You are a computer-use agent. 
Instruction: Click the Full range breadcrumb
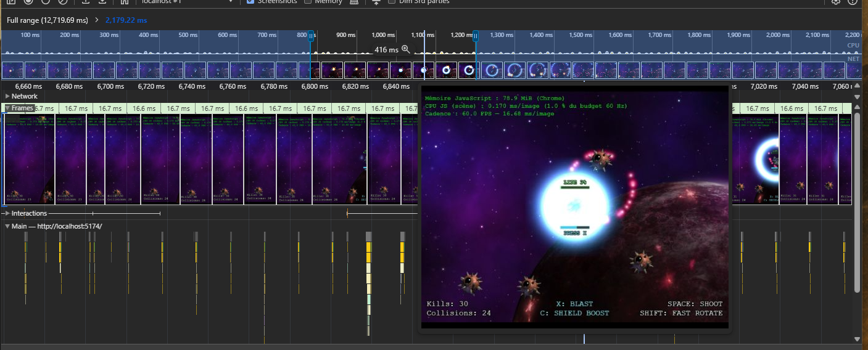click(x=48, y=20)
